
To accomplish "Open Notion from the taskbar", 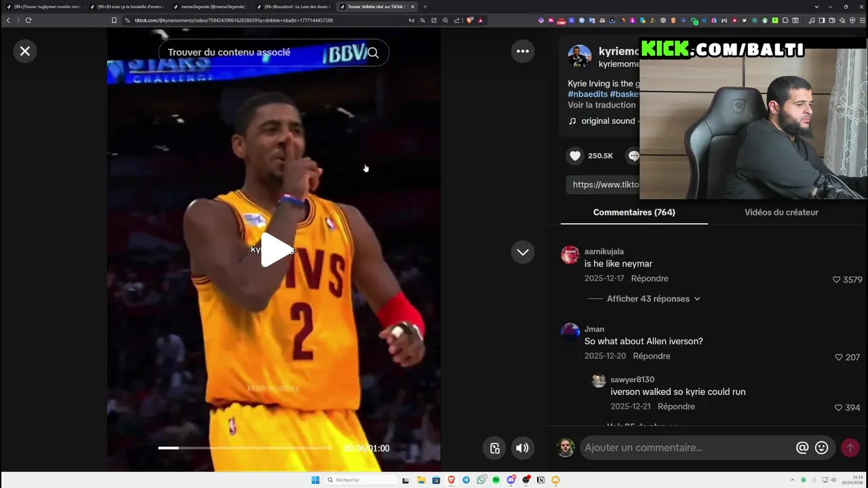I will pos(540,480).
